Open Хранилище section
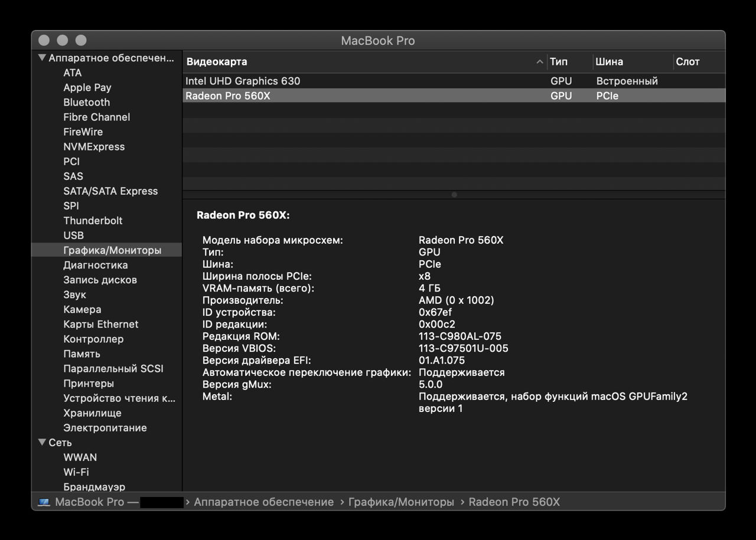 (x=93, y=413)
